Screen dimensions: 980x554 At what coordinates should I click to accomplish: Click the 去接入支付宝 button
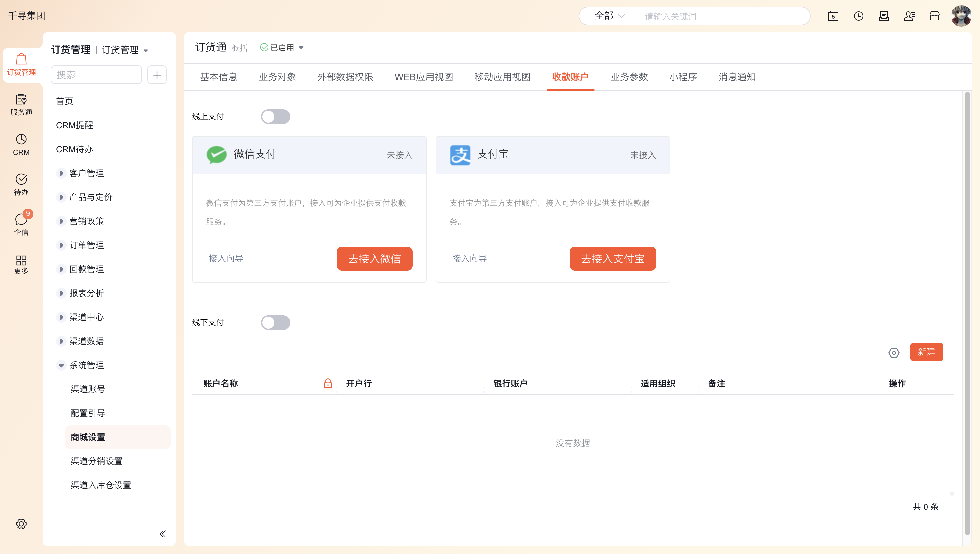coord(613,259)
